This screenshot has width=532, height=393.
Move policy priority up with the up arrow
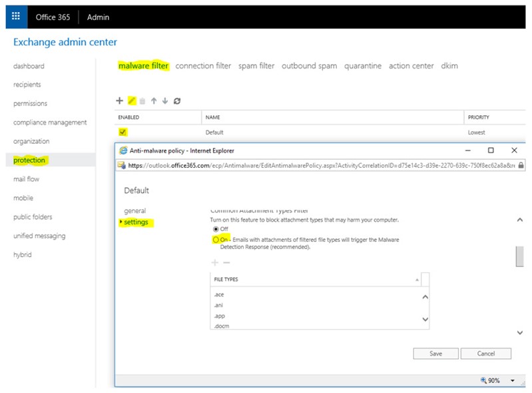pos(154,101)
